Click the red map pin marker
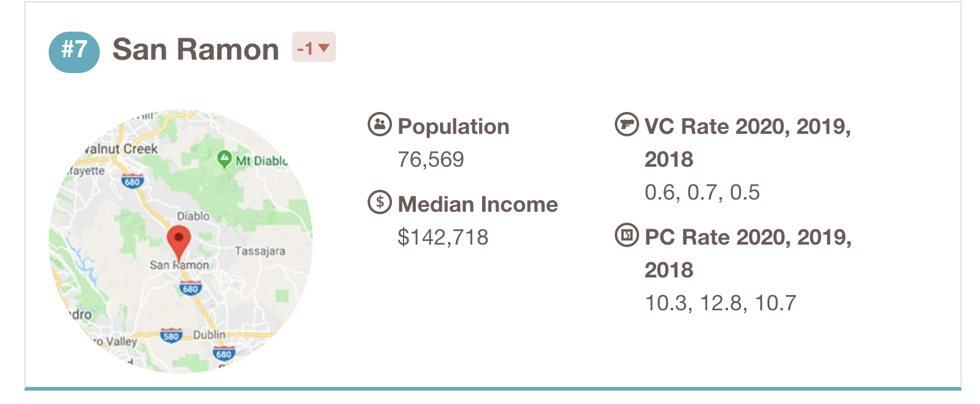This screenshot has width=980, height=404. coord(178,243)
